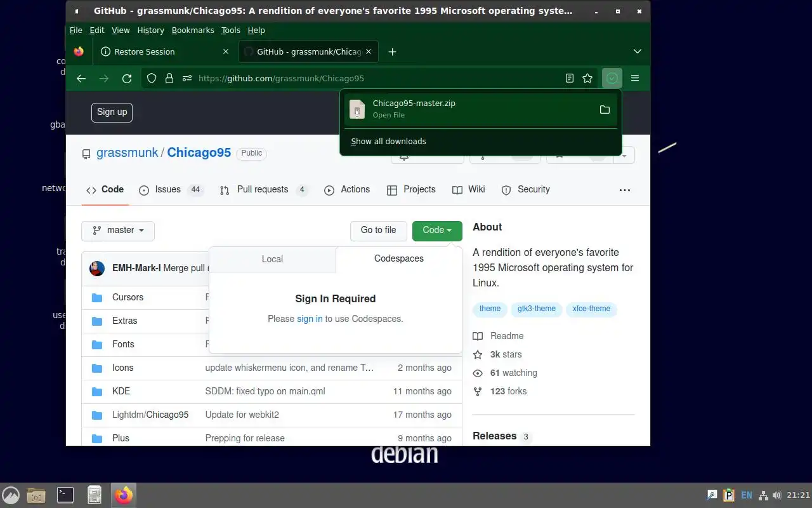
Task: Open the Firefox hamburger application menu
Action: coord(635,78)
